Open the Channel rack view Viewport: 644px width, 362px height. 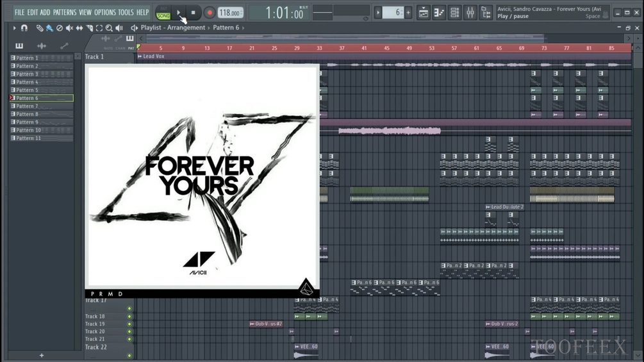(x=454, y=13)
